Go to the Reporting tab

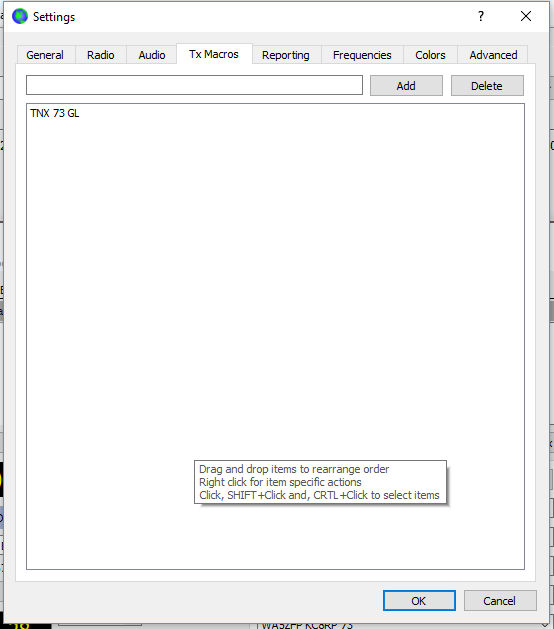[286, 55]
